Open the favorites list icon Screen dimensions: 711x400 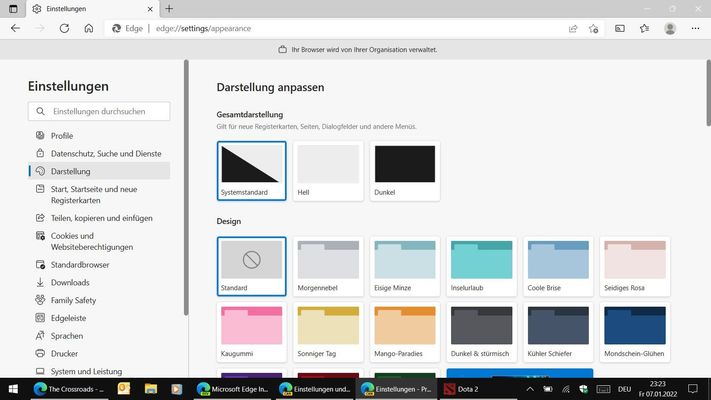click(x=644, y=29)
